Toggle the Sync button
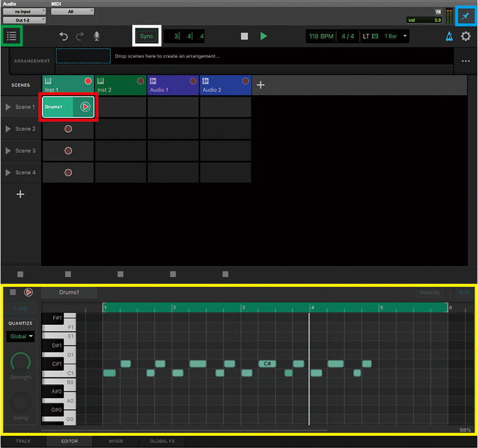Viewport: 478px width, 448px height. coord(146,36)
